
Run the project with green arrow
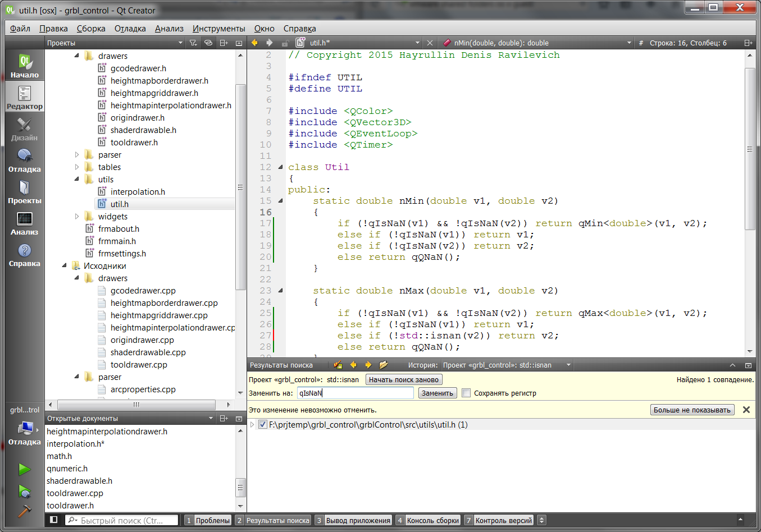pos(25,469)
